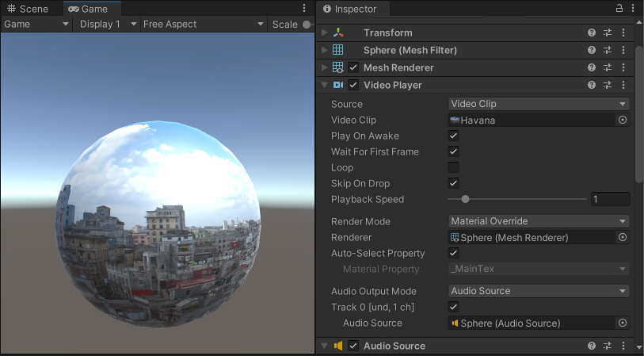Click the Playback Speed slider handle

point(465,199)
